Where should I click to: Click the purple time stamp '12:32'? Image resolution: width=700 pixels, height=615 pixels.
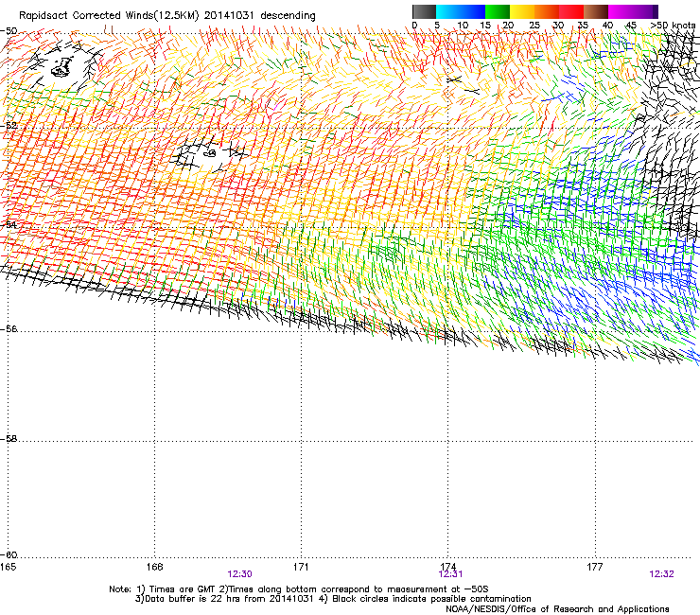[661, 574]
